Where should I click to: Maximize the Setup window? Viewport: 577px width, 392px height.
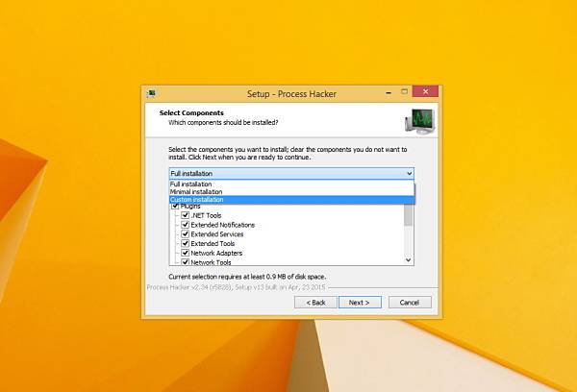tap(404, 91)
